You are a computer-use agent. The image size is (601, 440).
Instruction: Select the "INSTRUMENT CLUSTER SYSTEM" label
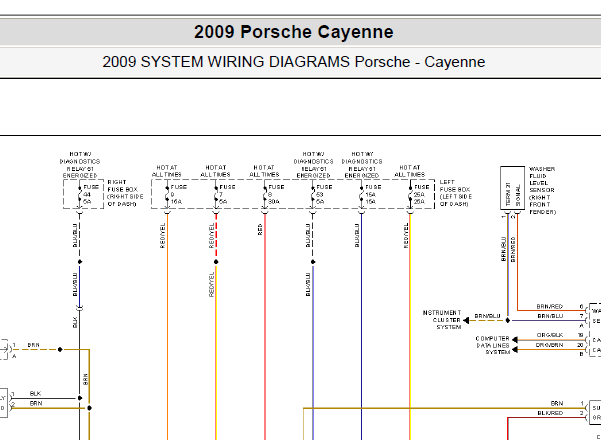pyautogui.click(x=442, y=320)
